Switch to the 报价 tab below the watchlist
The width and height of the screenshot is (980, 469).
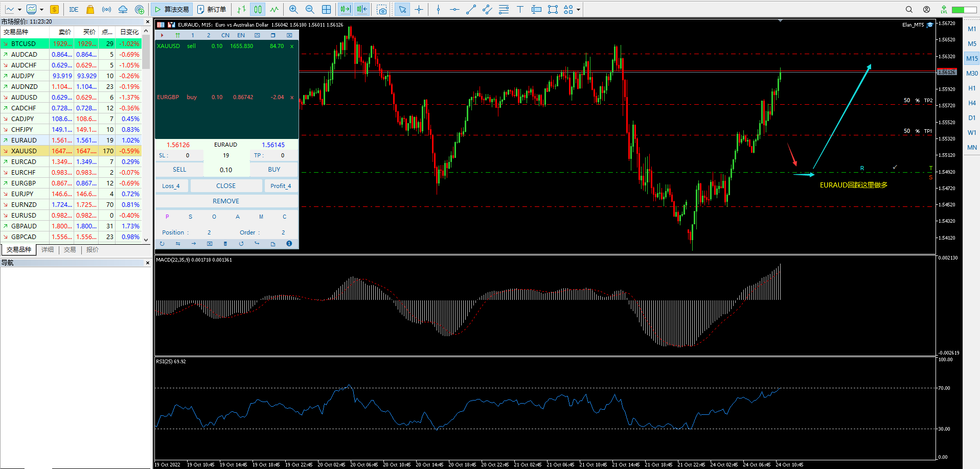tap(92, 250)
